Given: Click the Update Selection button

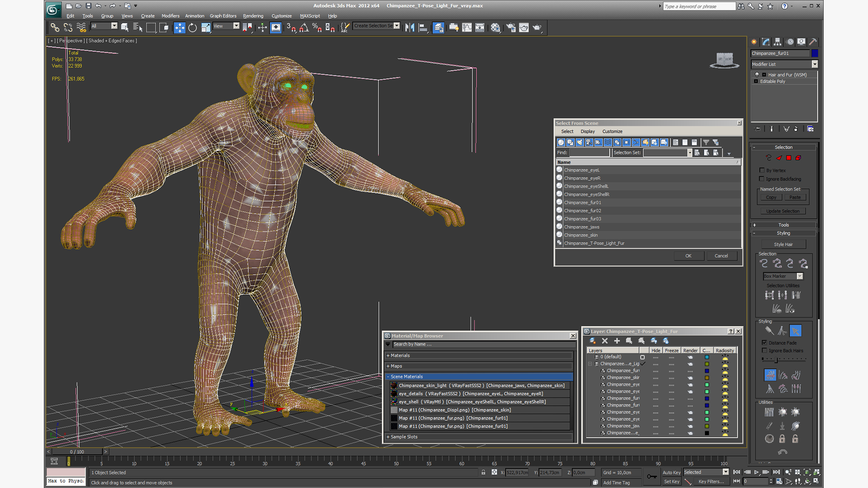Looking at the screenshot, I should point(783,211).
